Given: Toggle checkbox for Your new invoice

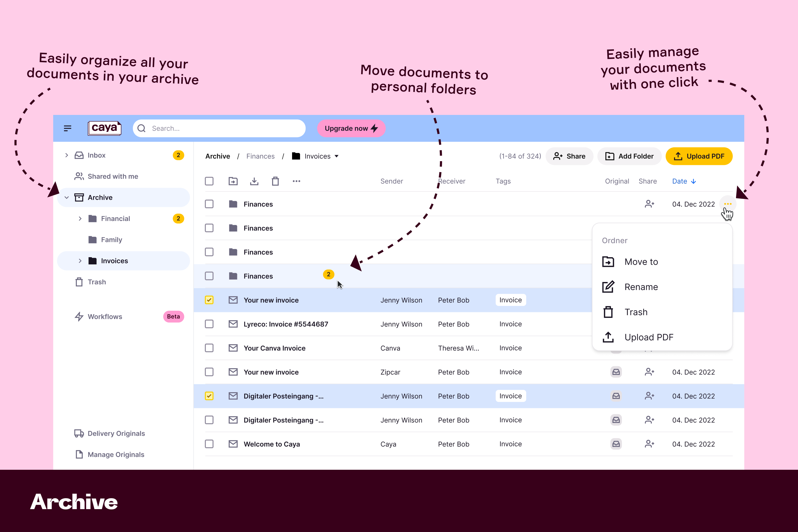Looking at the screenshot, I should click(209, 300).
